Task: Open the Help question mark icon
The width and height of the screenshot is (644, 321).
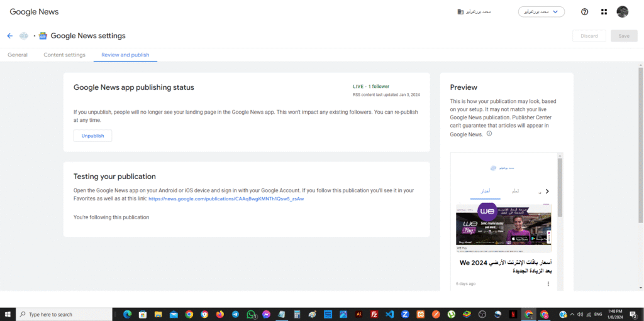Action: click(584, 12)
